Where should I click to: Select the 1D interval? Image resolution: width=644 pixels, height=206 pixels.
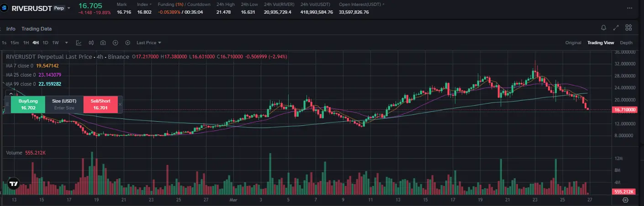coord(45,43)
